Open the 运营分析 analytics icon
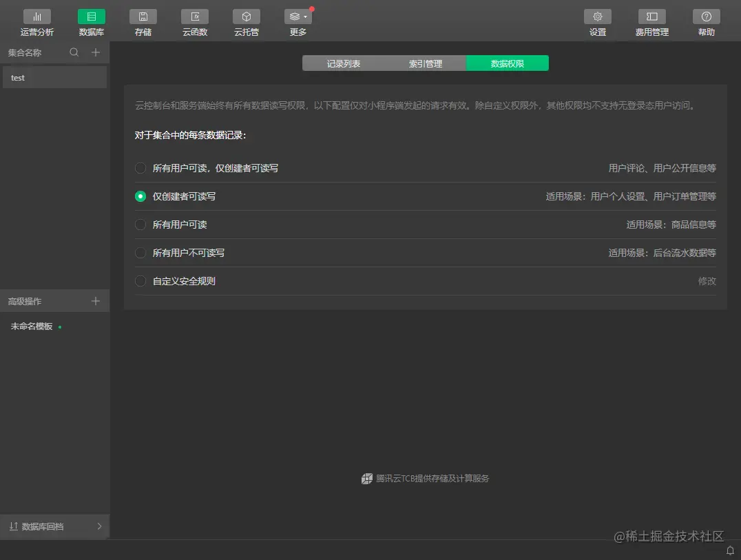 pyautogui.click(x=37, y=17)
